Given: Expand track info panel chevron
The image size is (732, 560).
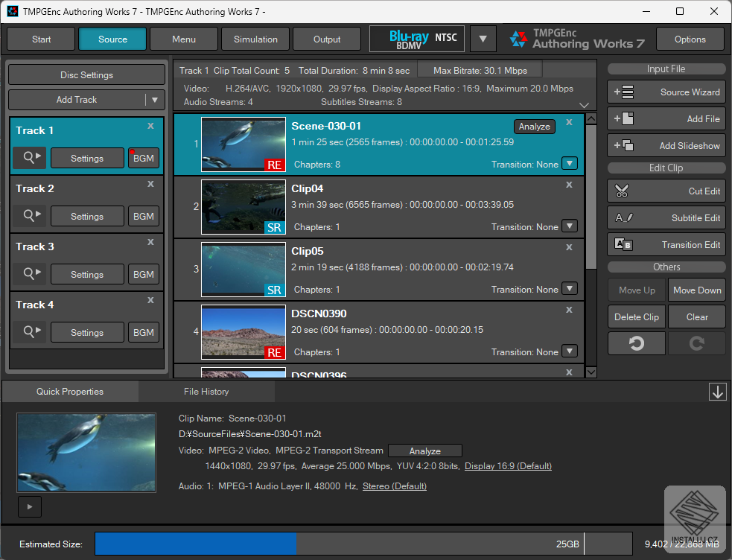Looking at the screenshot, I should 584,105.
